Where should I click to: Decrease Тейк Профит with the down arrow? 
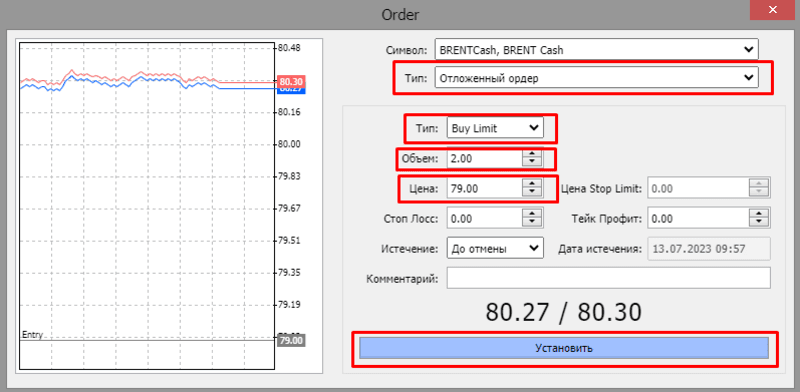759,223
